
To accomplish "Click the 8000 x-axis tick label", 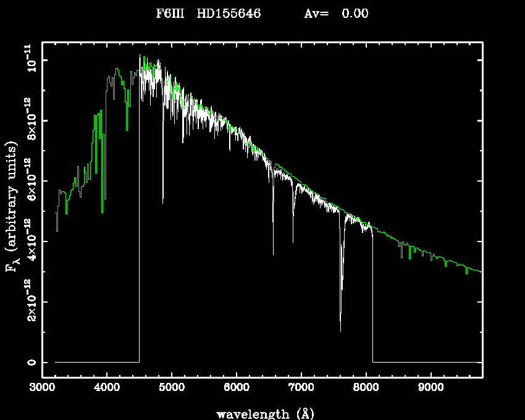I will point(366,390).
